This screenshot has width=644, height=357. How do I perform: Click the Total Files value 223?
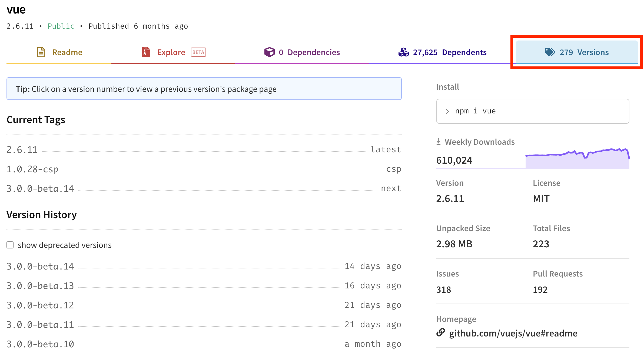[541, 244]
